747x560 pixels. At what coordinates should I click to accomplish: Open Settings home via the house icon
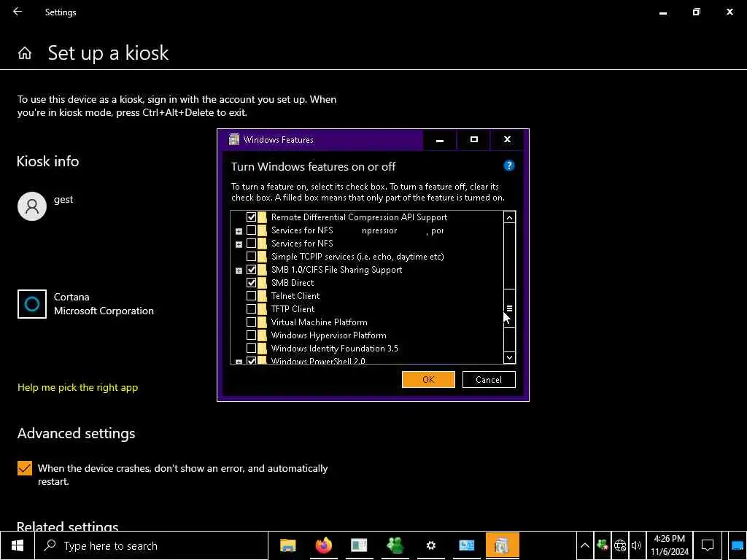[25, 52]
